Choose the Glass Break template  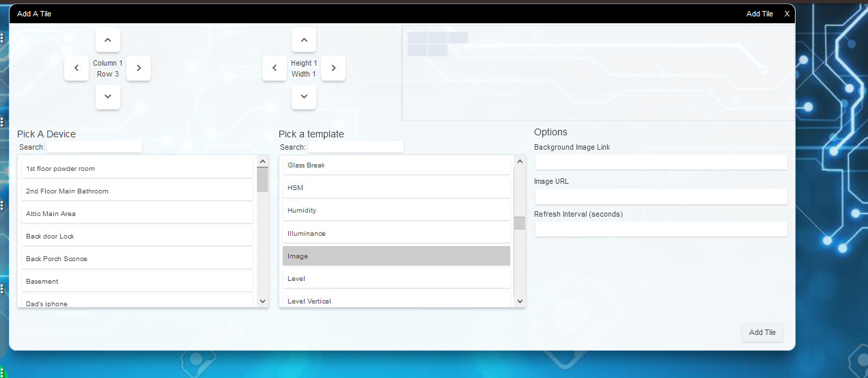[396, 165]
